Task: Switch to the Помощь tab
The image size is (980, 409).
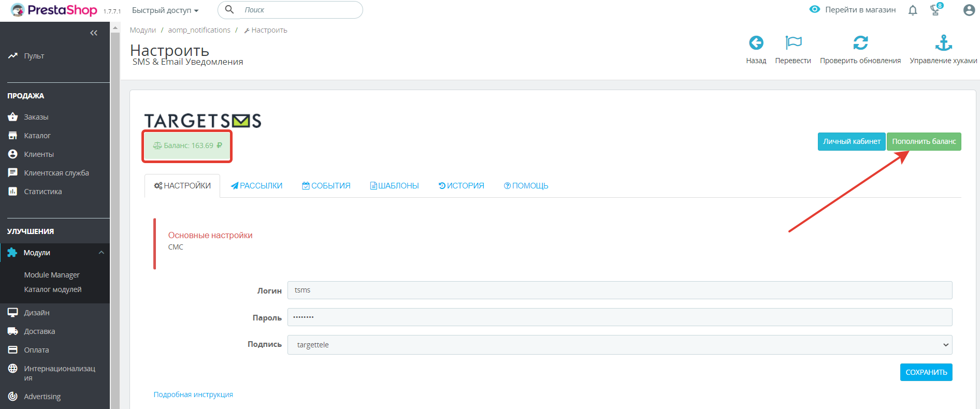Action: (x=526, y=186)
